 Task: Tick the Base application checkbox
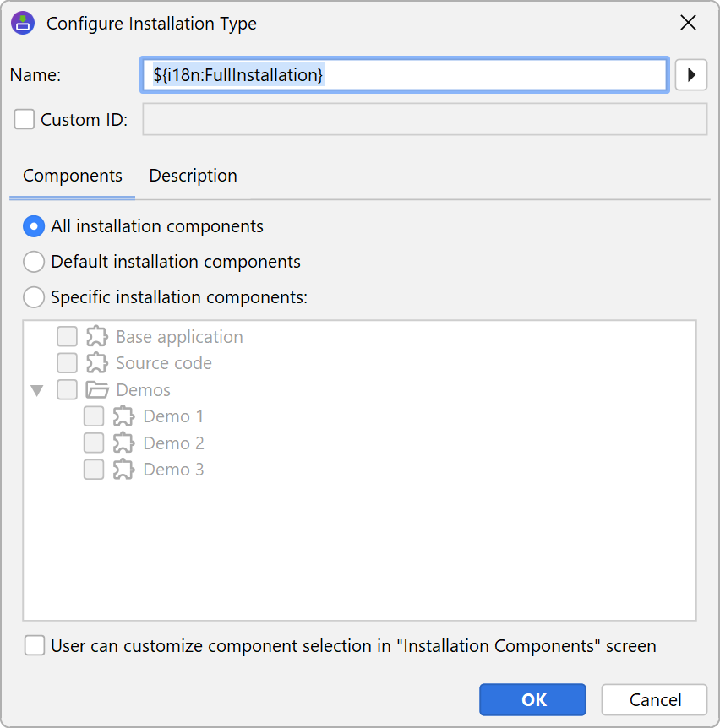coord(68,337)
